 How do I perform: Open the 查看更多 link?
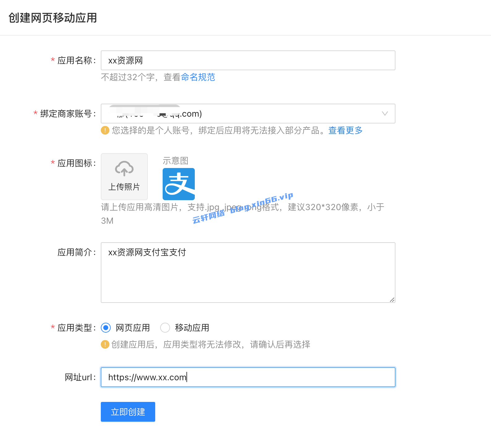click(x=345, y=130)
